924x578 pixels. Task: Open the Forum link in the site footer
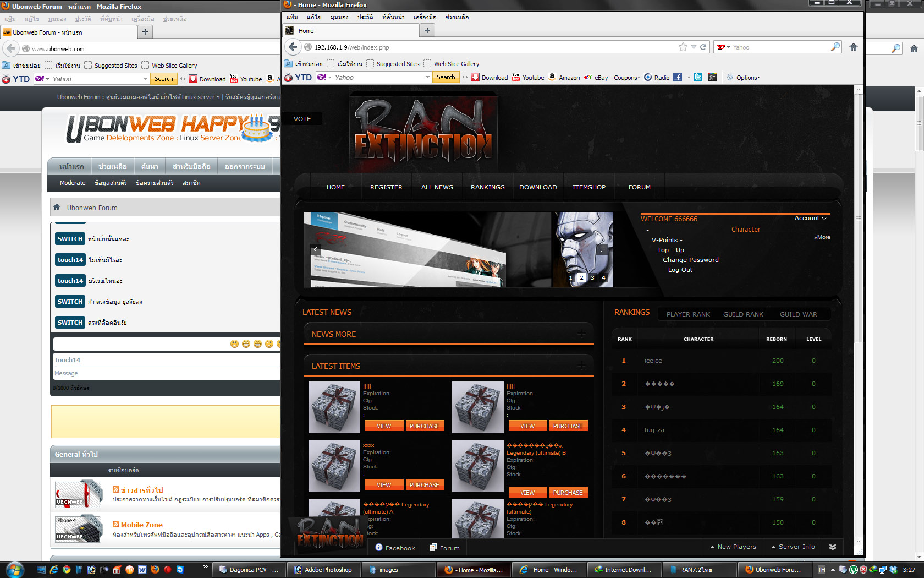coord(444,548)
